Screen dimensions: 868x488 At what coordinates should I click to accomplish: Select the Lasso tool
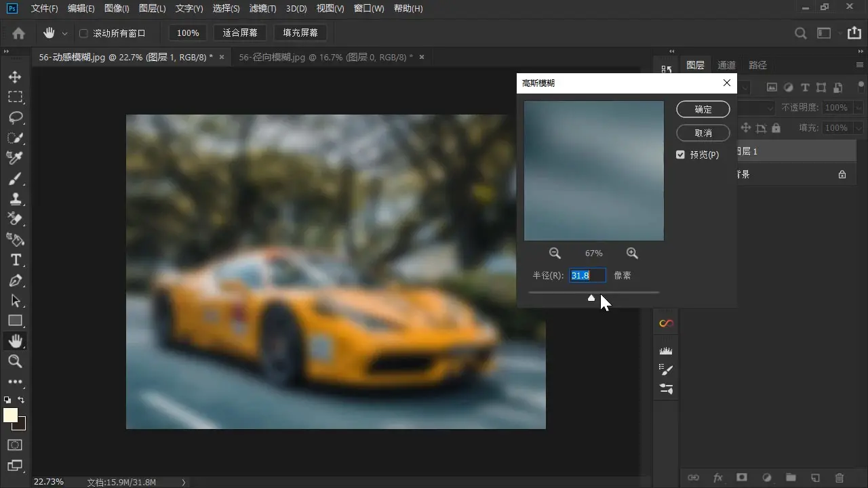coord(15,118)
